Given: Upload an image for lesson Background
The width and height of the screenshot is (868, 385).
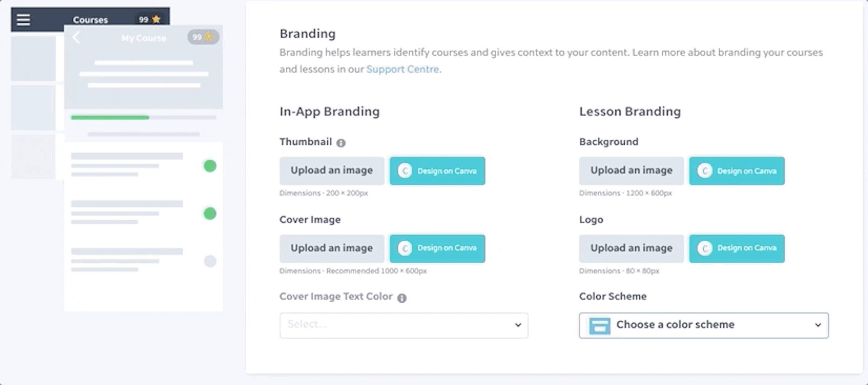Looking at the screenshot, I should (631, 171).
